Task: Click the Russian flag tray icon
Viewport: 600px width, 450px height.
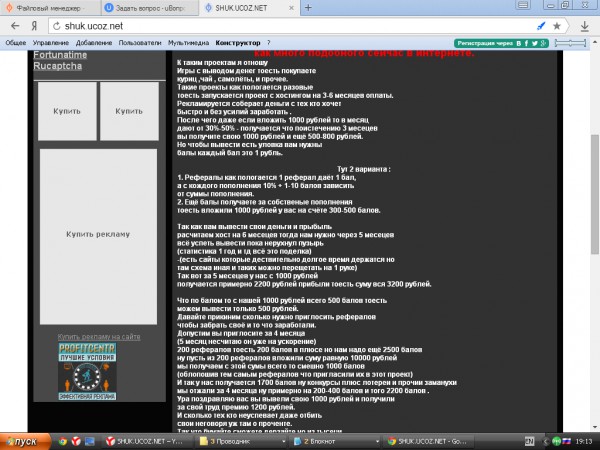Action: 566,442
